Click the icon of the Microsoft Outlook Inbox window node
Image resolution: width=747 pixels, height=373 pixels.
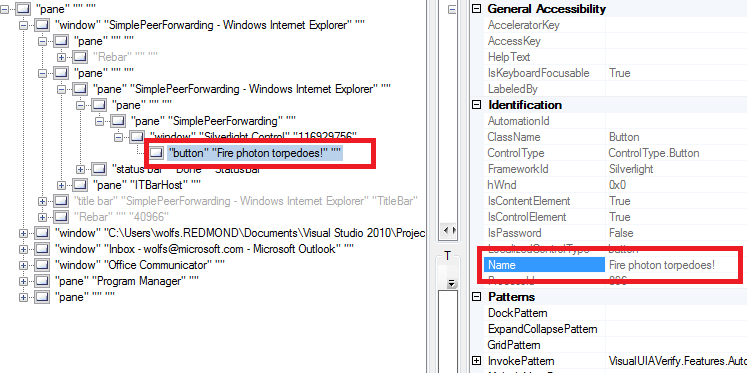pyautogui.click(x=42, y=249)
